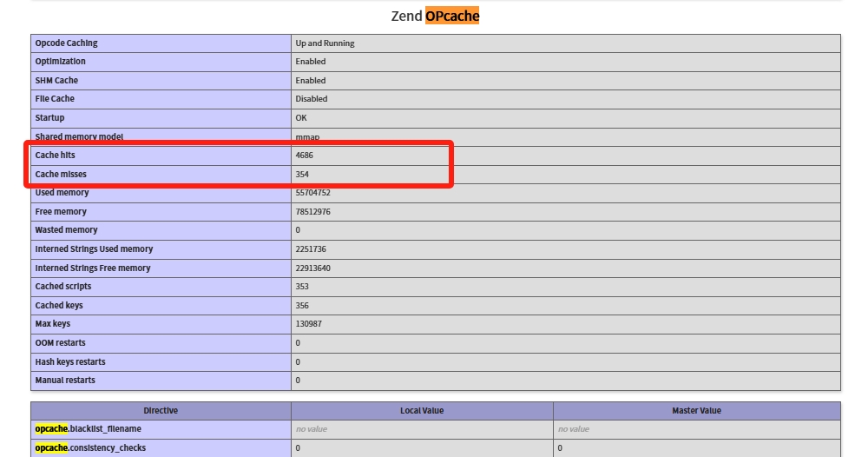Click the 'OOM restarts' label
Image resolution: width=868 pixels, height=457 pixels.
point(61,343)
